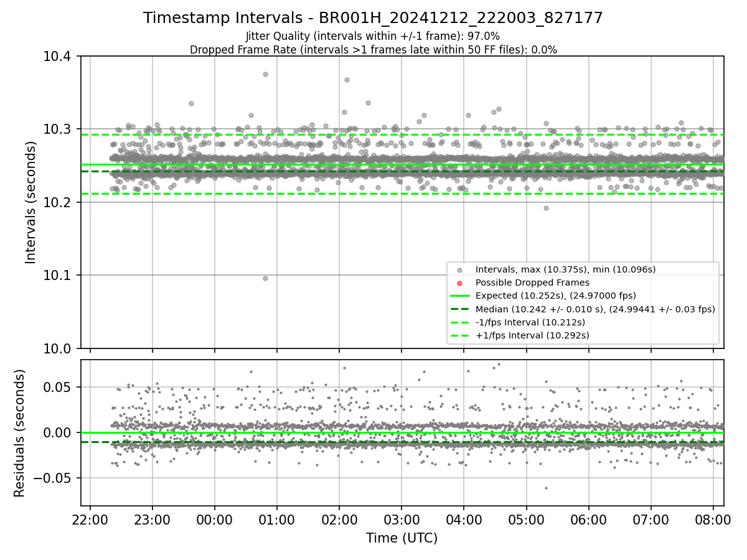Click the '-1/fps Interval (10.212s)' legend entry
This screenshot has width=747, height=560.
[530, 322]
